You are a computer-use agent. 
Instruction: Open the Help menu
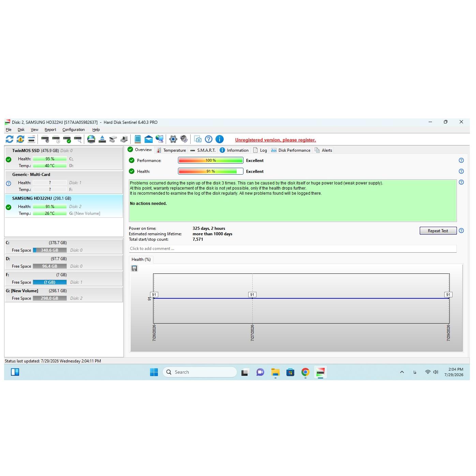click(96, 130)
